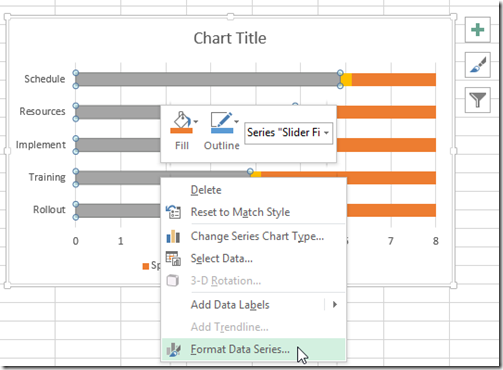This screenshot has width=503, height=370.
Task: Click the Training axis label
Action: (x=47, y=177)
